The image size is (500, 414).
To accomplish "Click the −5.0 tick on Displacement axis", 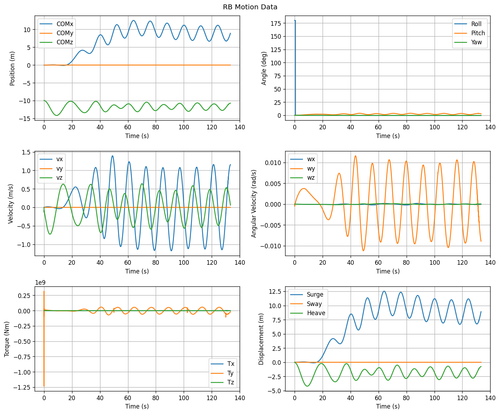I will click(274, 391).
